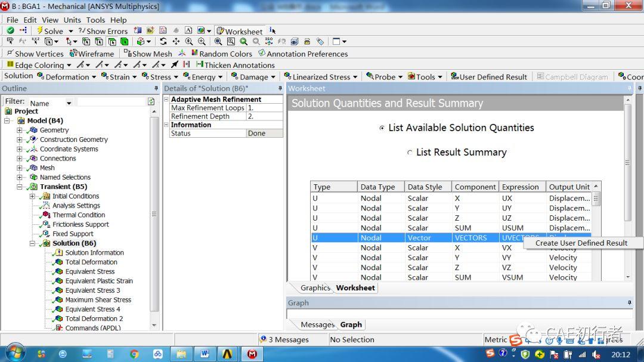The image size is (644, 362).
Task: Open ANSYS Mechanical from the taskbar
Action: pos(252,354)
